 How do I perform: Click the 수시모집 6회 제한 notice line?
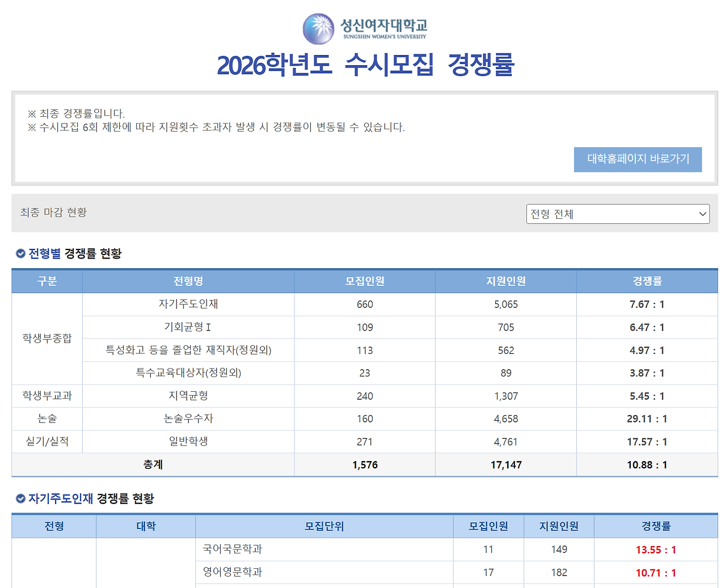click(x=216, y=127)
